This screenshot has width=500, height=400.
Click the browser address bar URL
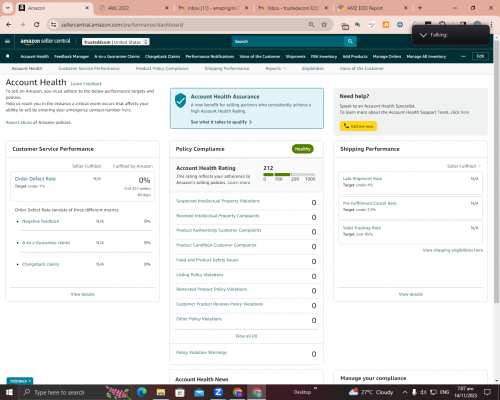[x=122, y=25]
